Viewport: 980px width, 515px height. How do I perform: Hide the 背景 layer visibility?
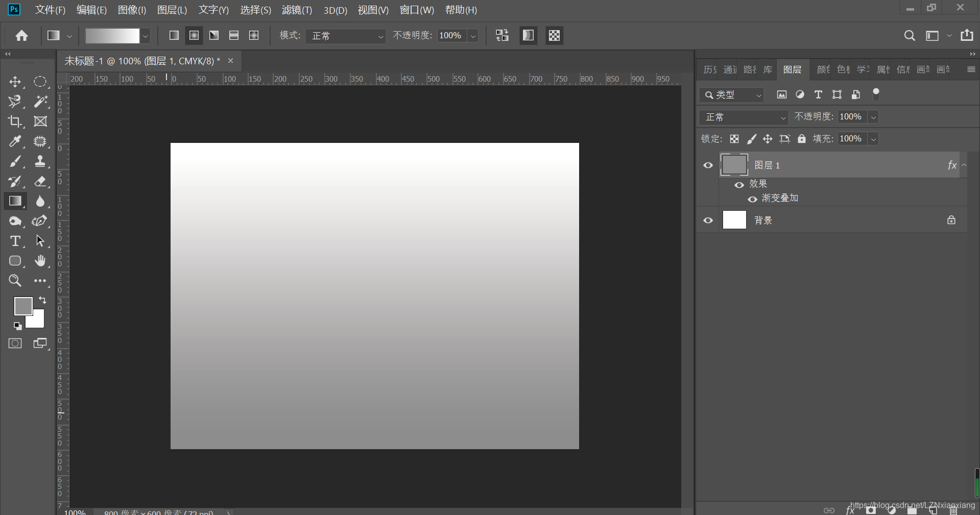click(x=708, y=220)
